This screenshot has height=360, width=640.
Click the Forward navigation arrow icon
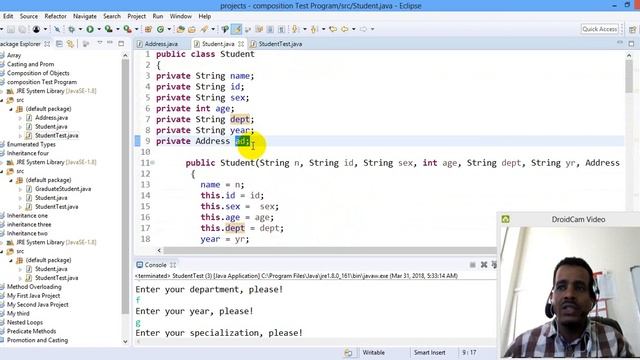point(363,29)
